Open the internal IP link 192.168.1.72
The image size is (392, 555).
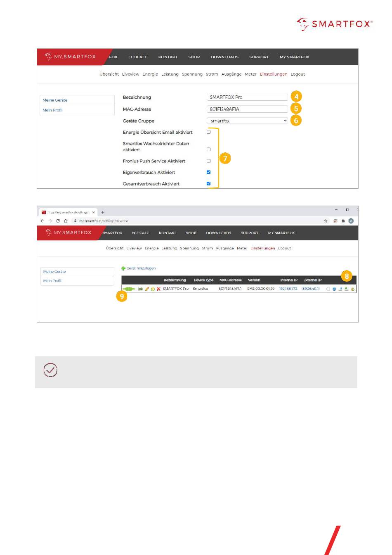288,289
